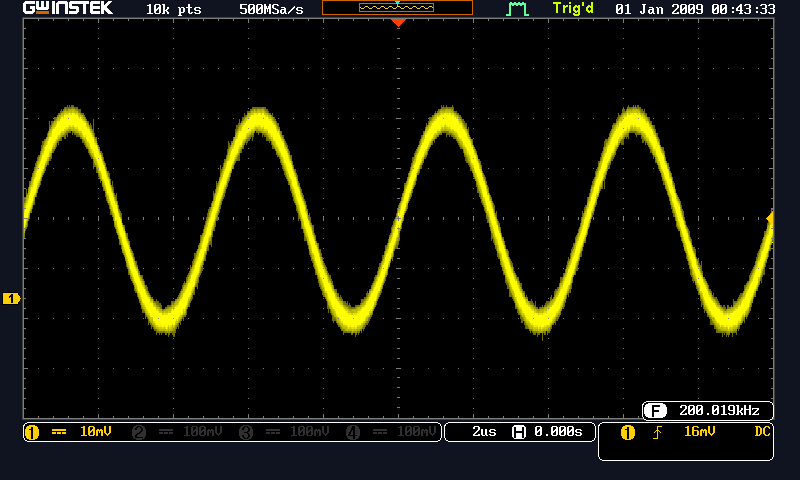This screenshot has height=480, width=800.
Task: Click the waveform memory overview bar at top
Action: (397, 8)
